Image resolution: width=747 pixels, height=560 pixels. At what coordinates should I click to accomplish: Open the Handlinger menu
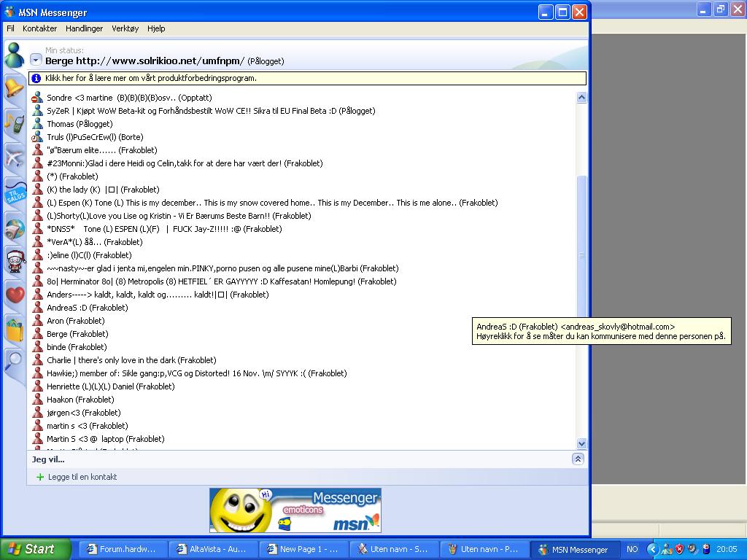point(85,28)
